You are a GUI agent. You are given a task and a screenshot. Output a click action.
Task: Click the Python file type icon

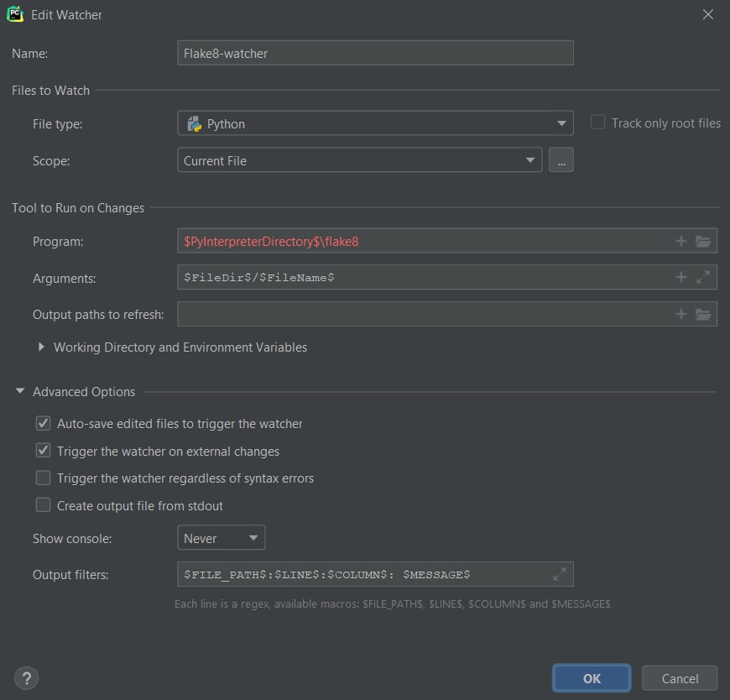194,124
